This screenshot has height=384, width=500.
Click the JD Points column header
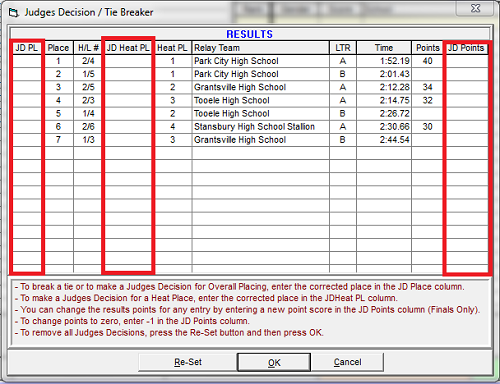pos(466,48)
